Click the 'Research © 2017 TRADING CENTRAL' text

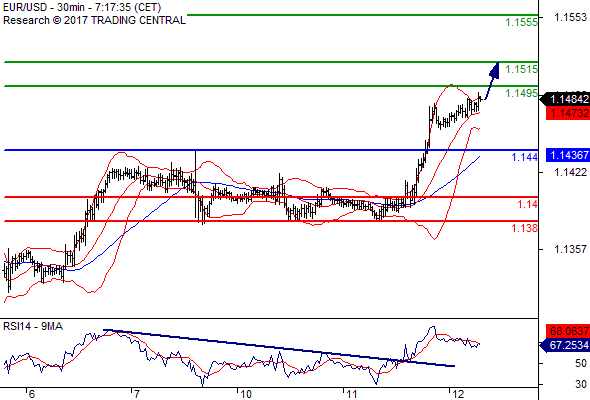pyautogui.click(x=94, y=20)
